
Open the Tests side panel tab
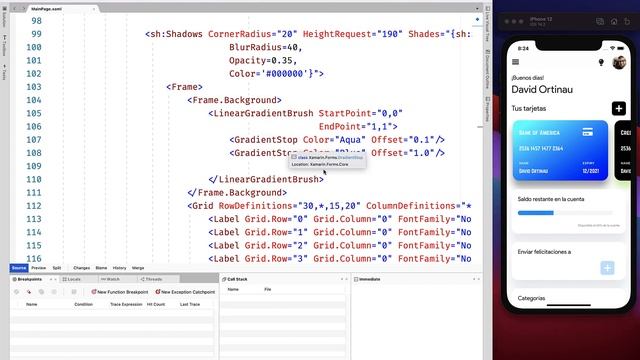[4, 72]
